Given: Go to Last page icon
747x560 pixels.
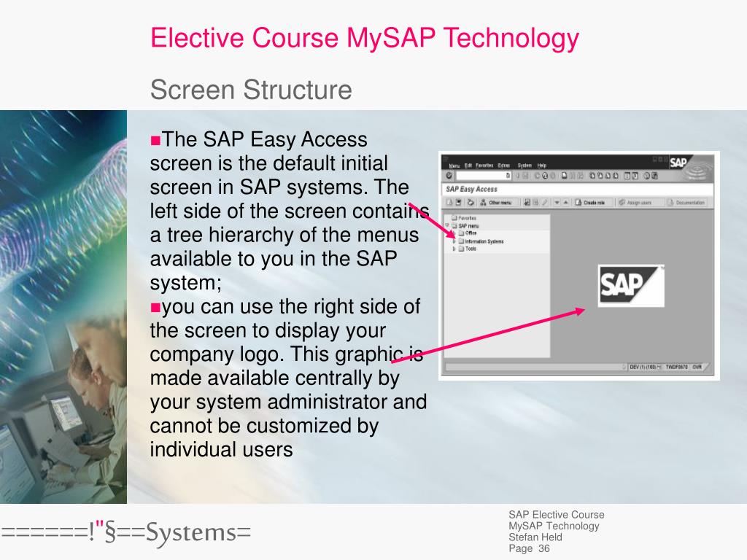Looking at the screenshot, I should [616, 176].
